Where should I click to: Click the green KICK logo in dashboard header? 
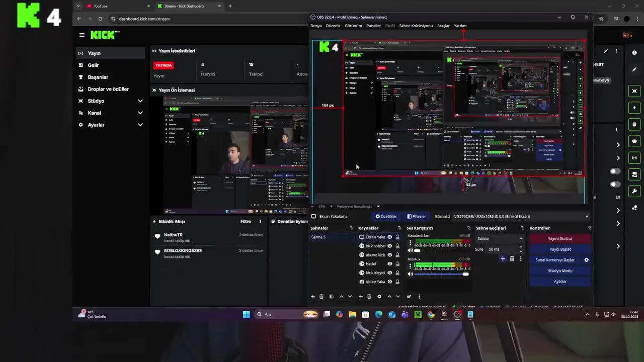pos(105,35)
